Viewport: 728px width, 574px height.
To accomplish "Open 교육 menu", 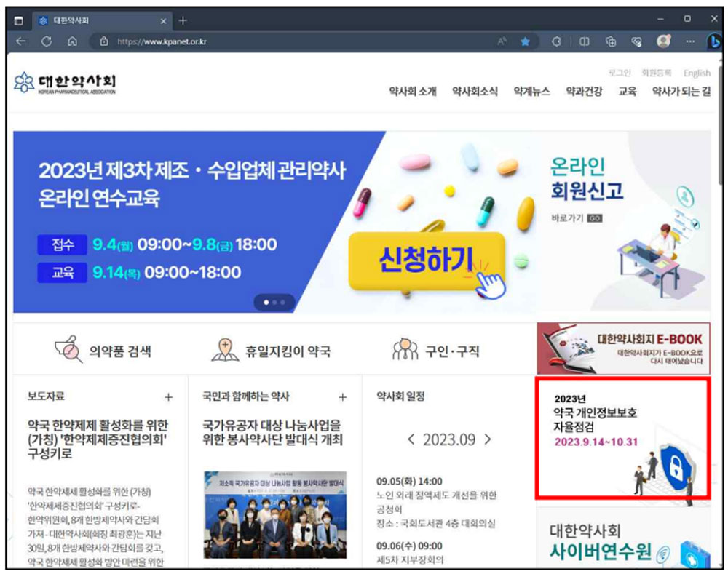I will [628, 92].
